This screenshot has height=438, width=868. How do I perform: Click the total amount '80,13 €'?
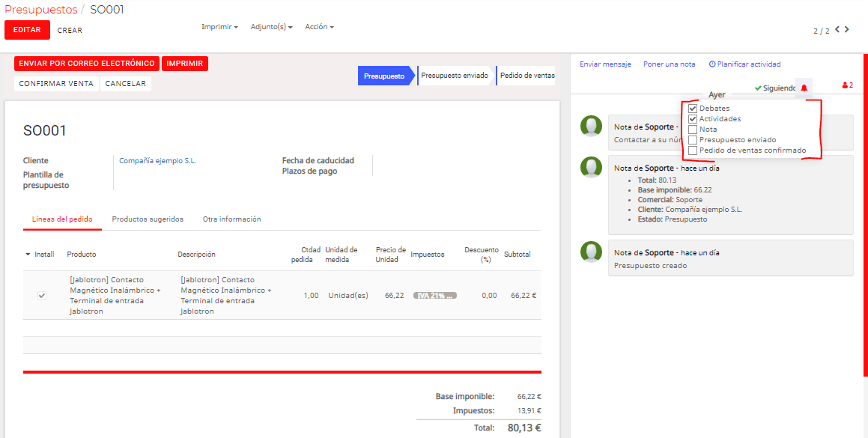click(x=524, y=428)
